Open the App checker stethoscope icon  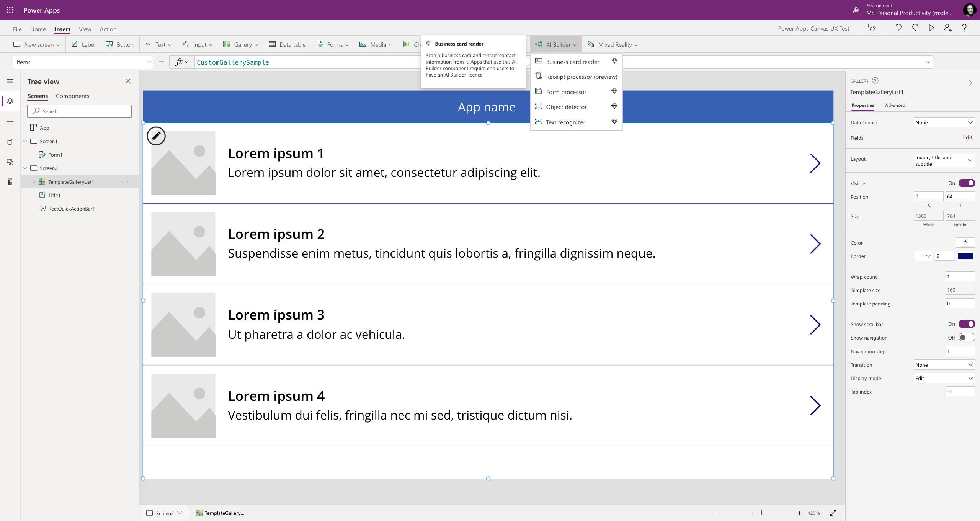pos(872,28)
